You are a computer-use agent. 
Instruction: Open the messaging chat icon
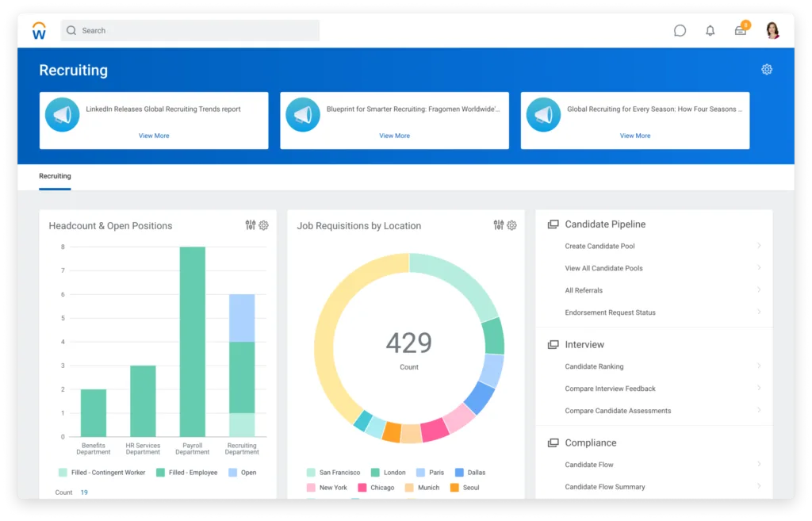[680, 30]
